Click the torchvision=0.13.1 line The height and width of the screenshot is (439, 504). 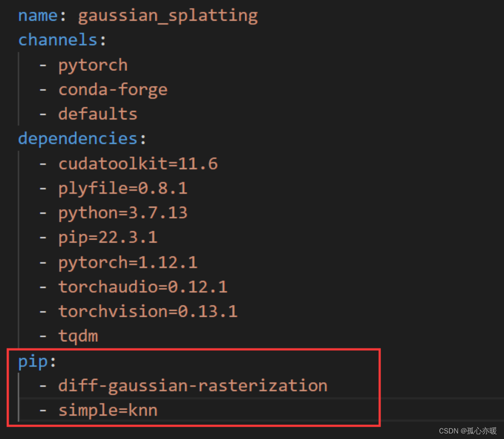coord(148,311)
